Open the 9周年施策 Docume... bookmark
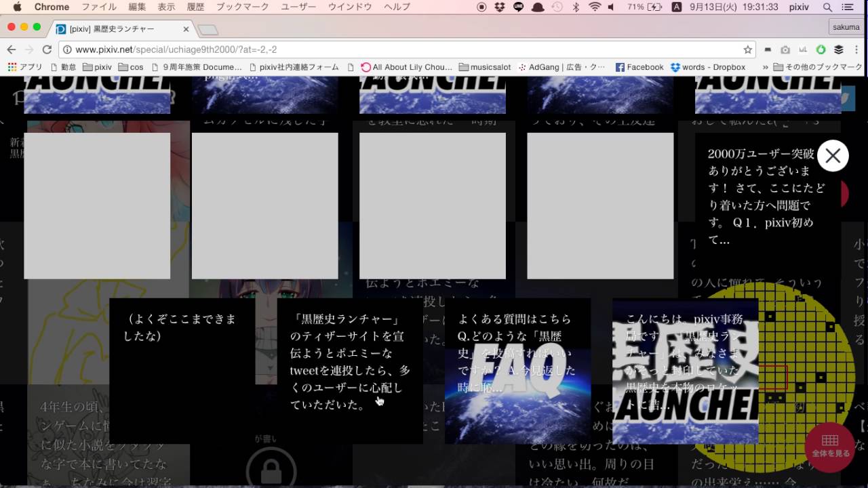This screenshot has width=868, height=488. (x=197, y=67)
